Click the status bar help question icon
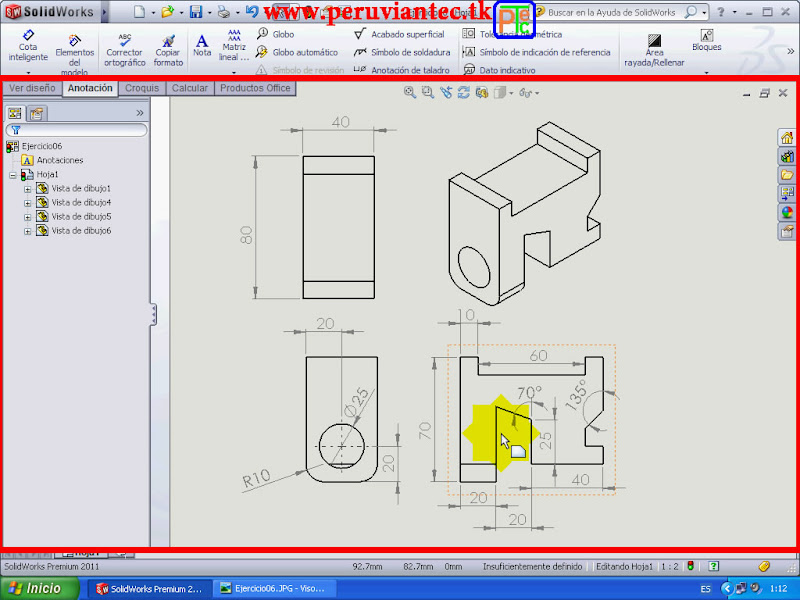 pos(714,566)
